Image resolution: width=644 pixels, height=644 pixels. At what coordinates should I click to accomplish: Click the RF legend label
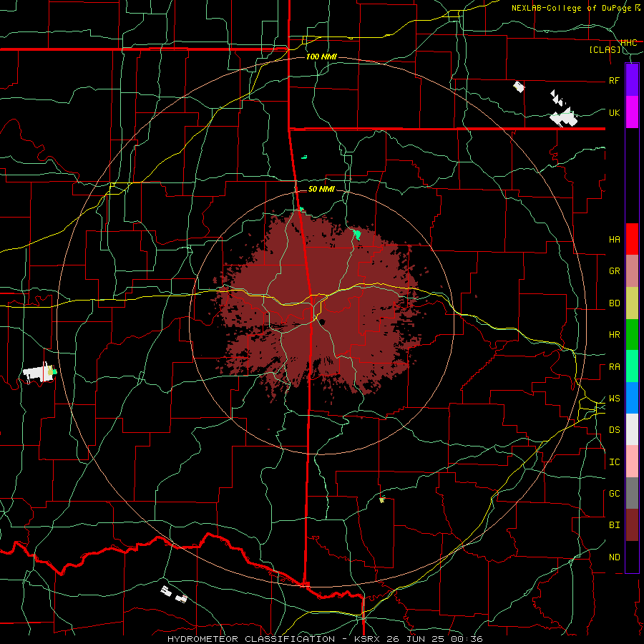point(615,80)
